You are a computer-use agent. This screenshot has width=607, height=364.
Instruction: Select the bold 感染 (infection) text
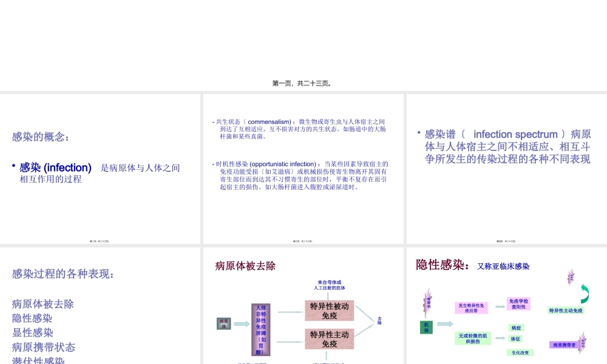tap(55, 168)
